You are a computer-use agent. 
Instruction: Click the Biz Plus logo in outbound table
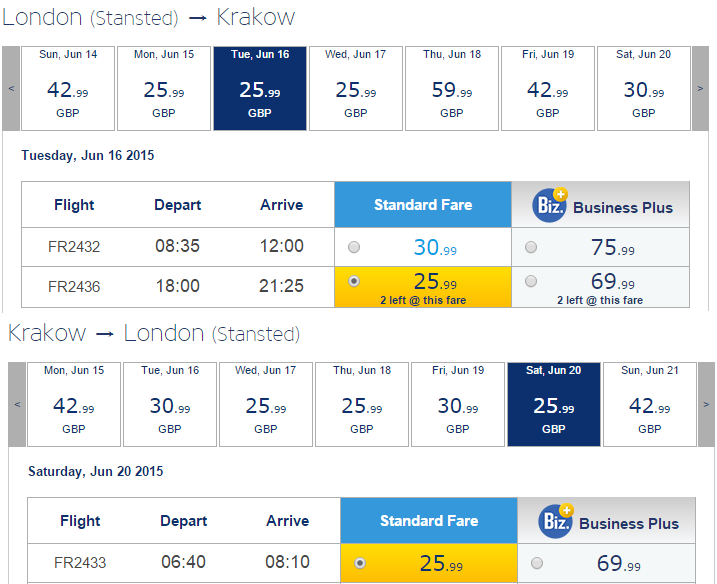coord(550,205)
